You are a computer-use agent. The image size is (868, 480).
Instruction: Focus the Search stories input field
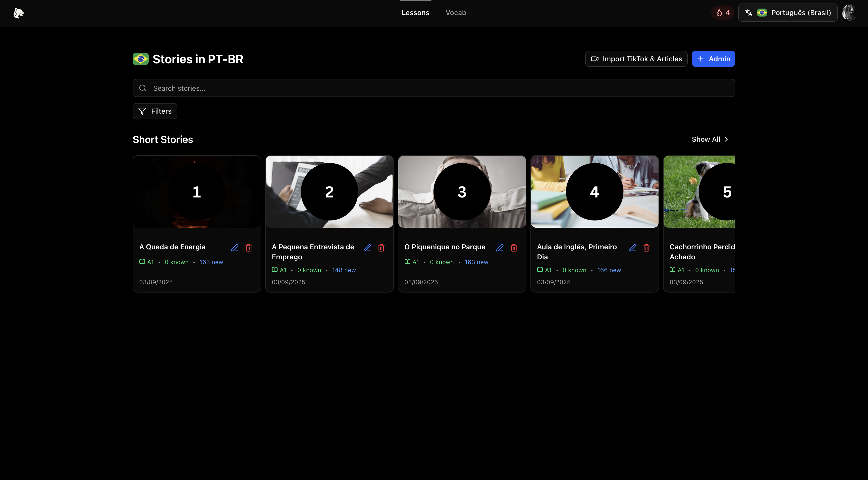click(x=434, y=88)
